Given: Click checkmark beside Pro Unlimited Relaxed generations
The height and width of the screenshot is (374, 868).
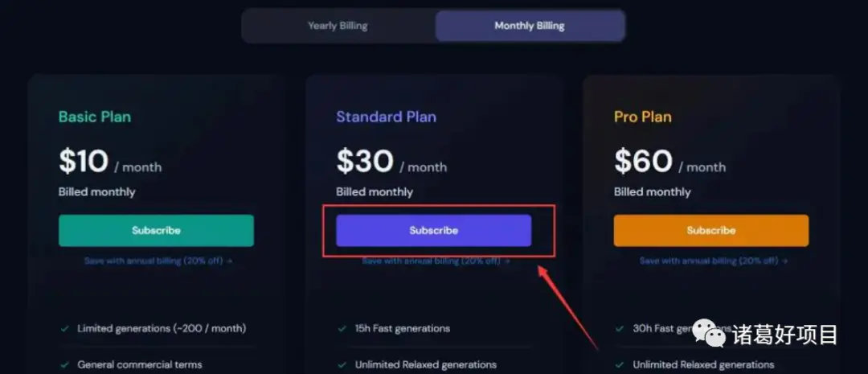Looking at the screenshot, I should 620,364.
